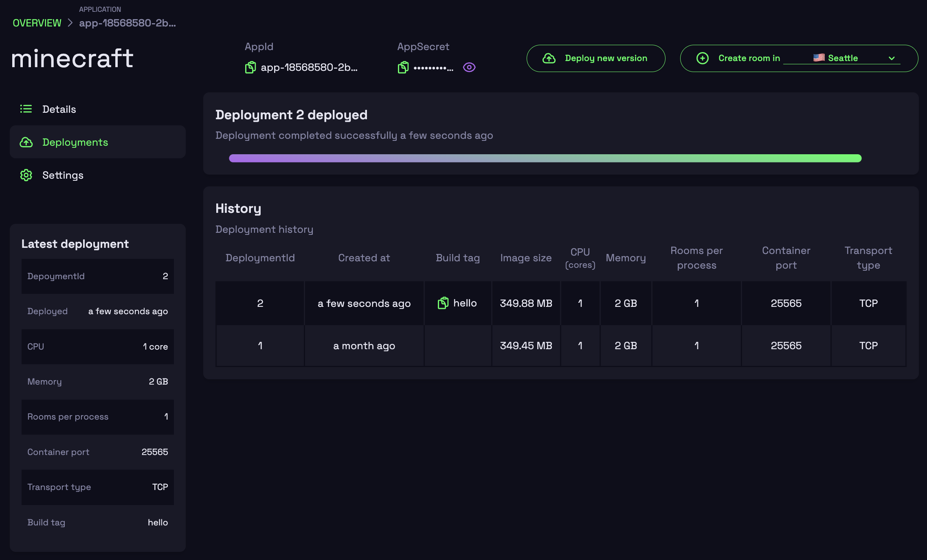
Task: Click the dropdown chevron next to Seattle
Action: tap(892, 58)
